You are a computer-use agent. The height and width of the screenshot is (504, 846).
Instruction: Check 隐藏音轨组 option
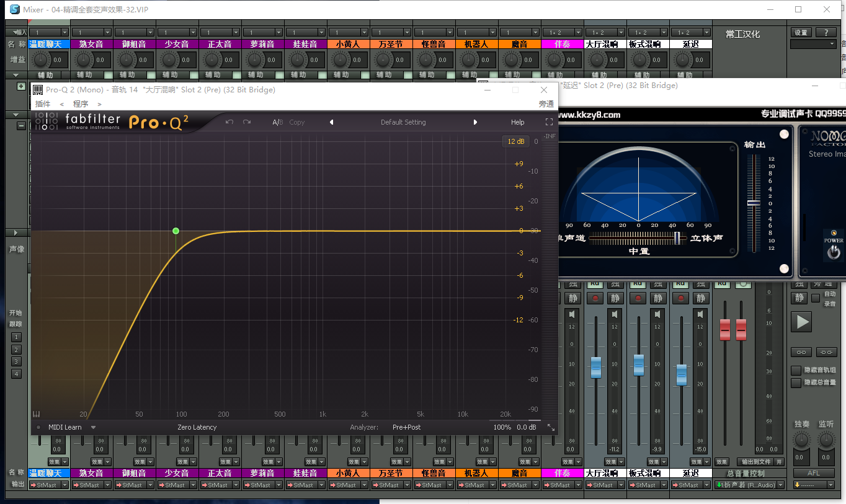click(796, 370)
